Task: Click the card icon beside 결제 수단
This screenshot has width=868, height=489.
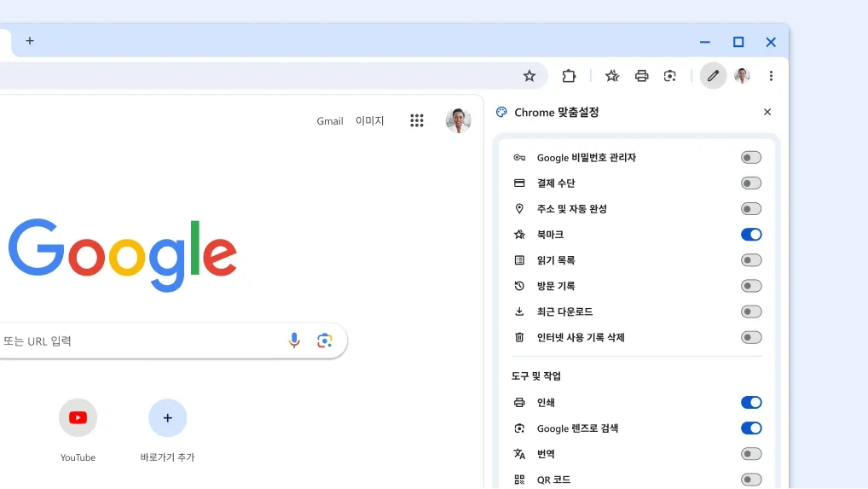Action: (519, 183)
